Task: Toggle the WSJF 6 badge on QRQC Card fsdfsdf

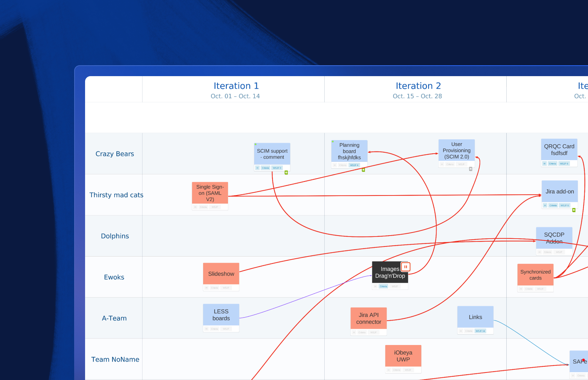Action: point(564,163)
